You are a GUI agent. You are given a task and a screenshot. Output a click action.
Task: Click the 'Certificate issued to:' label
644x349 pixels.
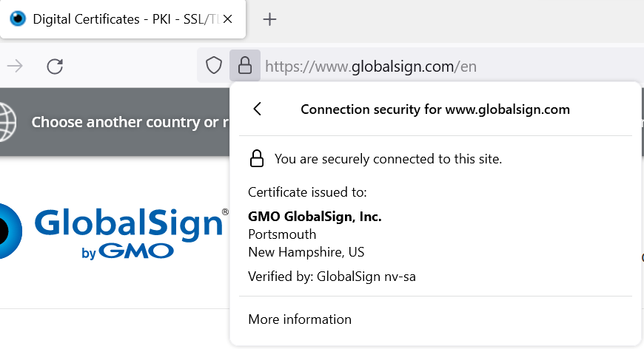(307, 192)
